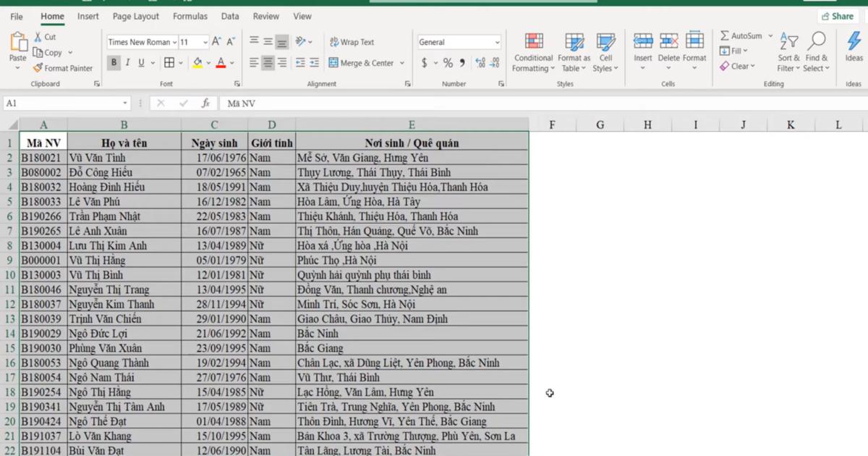Image resolution: width=868 pixels, height=456 pixels.
Task: Open the General number format dropdown
Action: coord(497,42)
